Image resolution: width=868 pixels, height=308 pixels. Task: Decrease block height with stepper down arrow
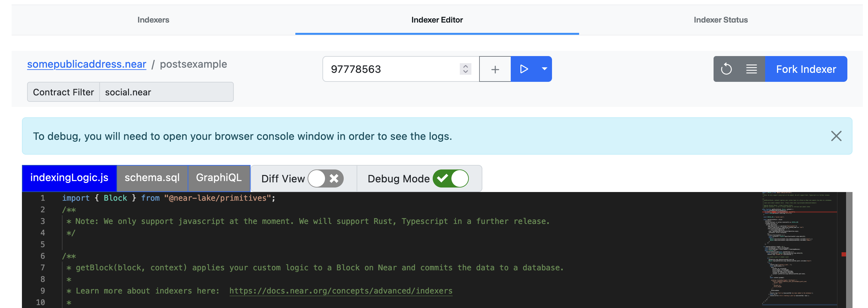pyautogui.click(x=465, y=72)
